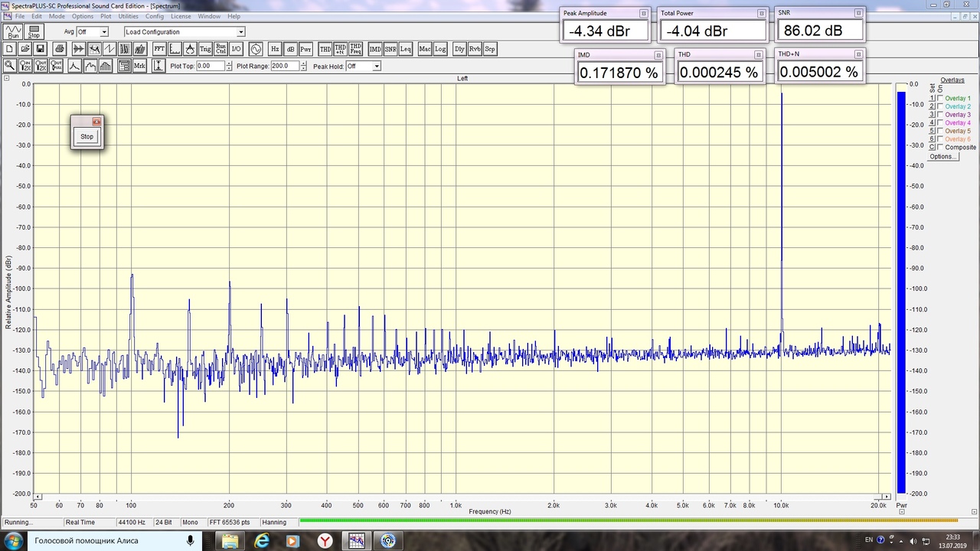Toggle the THD+N measurement icon
The width and height of the screenshot is (980, 551).
tap(341, 49)
